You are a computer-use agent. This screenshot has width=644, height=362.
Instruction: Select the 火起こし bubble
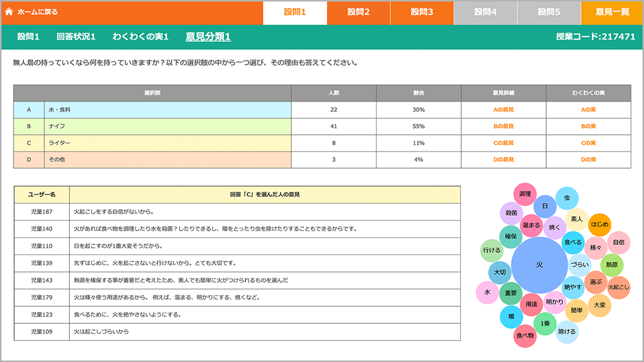pos(618,288)
